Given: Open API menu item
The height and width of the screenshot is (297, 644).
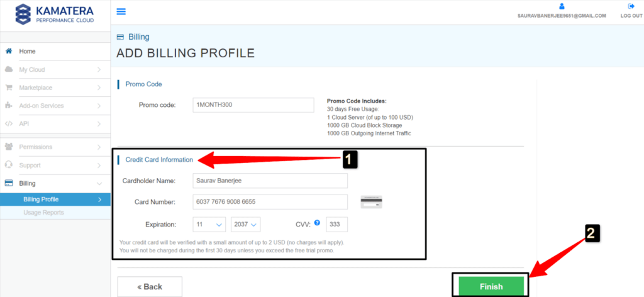Looking at the screenshot, I should (x=55, y=124).
